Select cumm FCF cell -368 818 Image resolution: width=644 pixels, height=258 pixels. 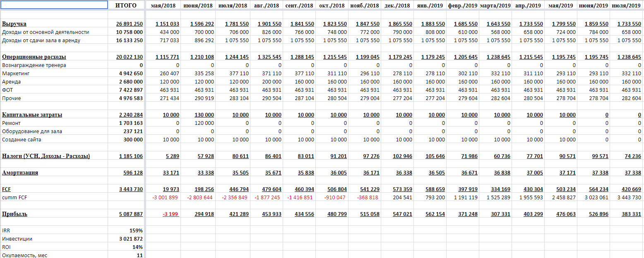click(x=364, y=198)
